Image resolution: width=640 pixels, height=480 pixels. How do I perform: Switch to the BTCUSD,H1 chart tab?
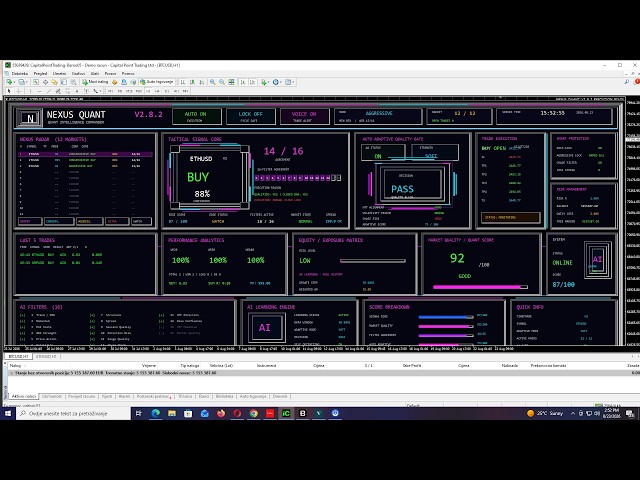(x=19, y=356)
